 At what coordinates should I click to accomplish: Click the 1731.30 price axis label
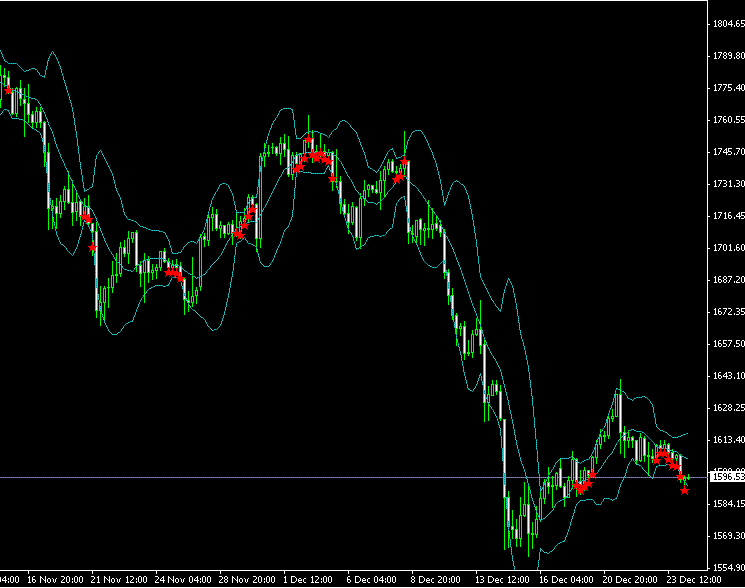click(x=729, y=184)
